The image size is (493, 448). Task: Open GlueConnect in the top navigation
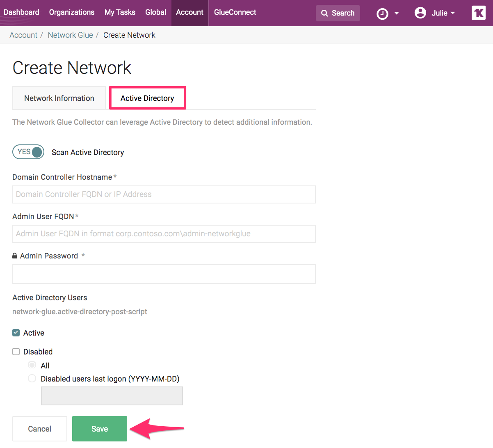[235, 12]
